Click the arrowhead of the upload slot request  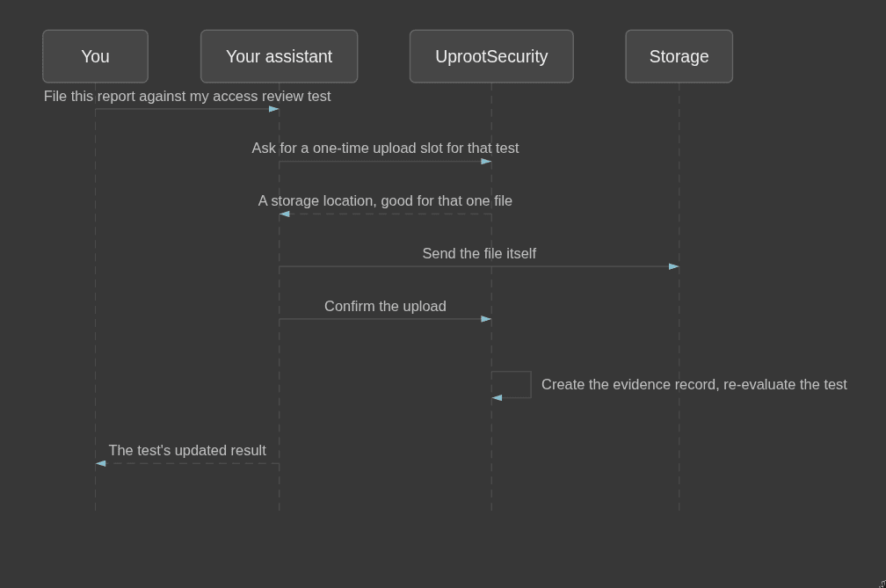[487, 162]
